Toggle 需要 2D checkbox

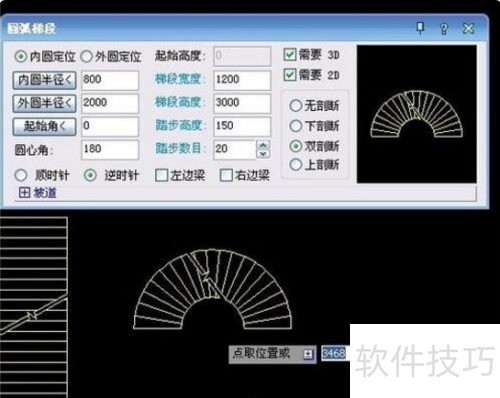[x=290, y=75]
